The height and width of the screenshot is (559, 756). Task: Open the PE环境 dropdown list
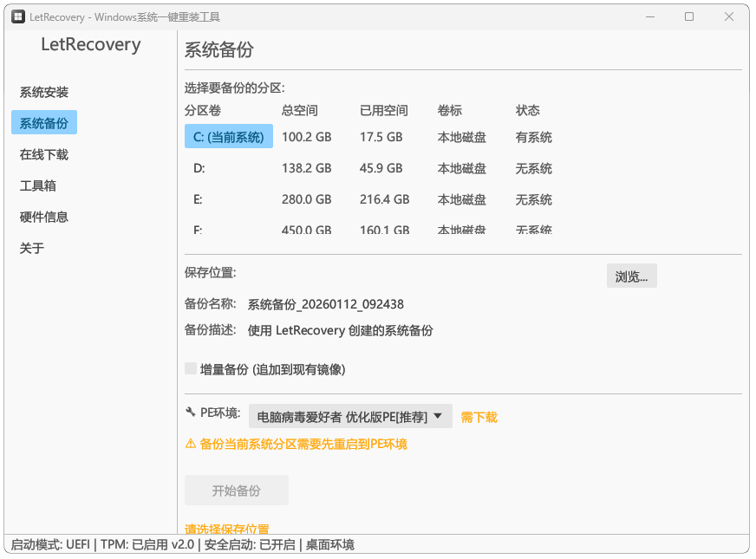coord(350,417)
